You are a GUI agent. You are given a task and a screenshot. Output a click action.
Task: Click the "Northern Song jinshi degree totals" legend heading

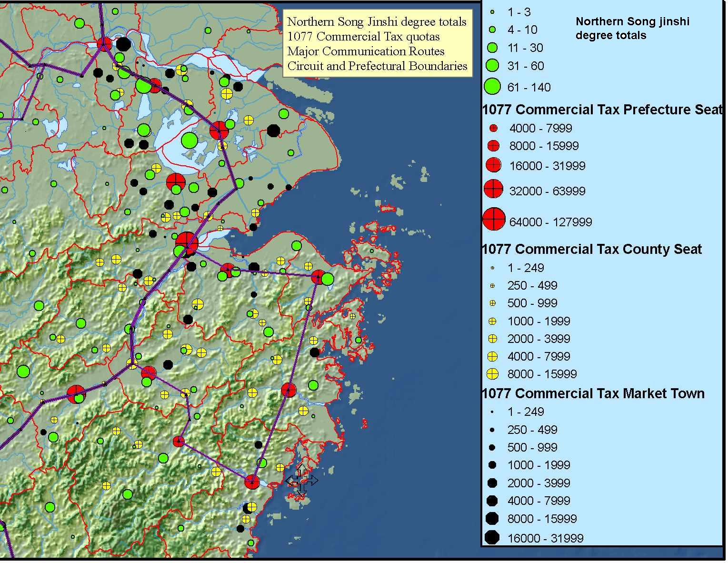pos(632,28)
